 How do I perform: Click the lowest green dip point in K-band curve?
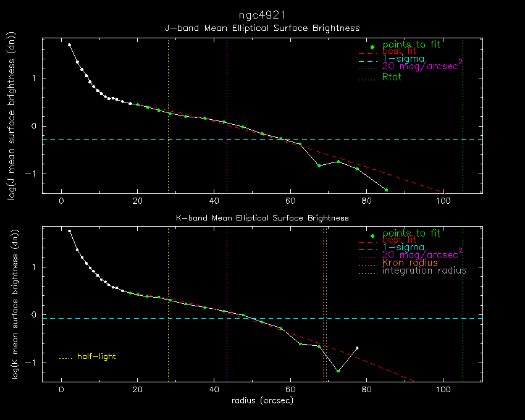tap(338, 371)
